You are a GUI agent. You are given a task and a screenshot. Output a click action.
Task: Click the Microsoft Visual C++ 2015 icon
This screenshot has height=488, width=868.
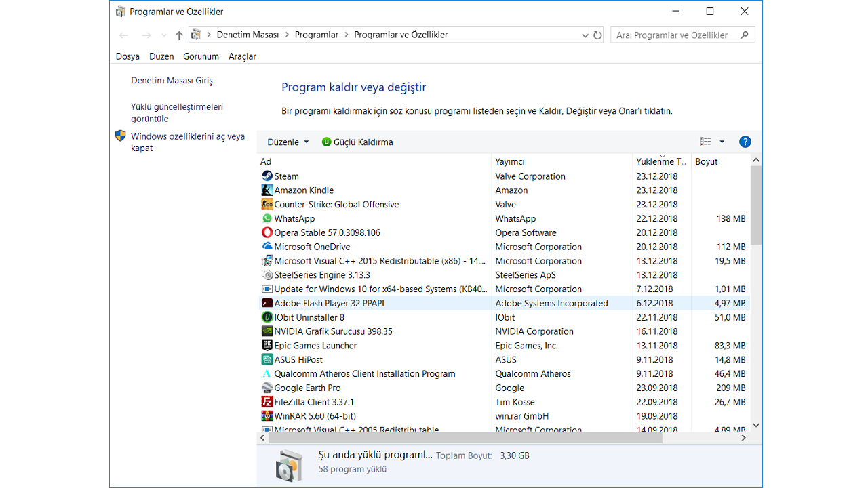[267, 261]
